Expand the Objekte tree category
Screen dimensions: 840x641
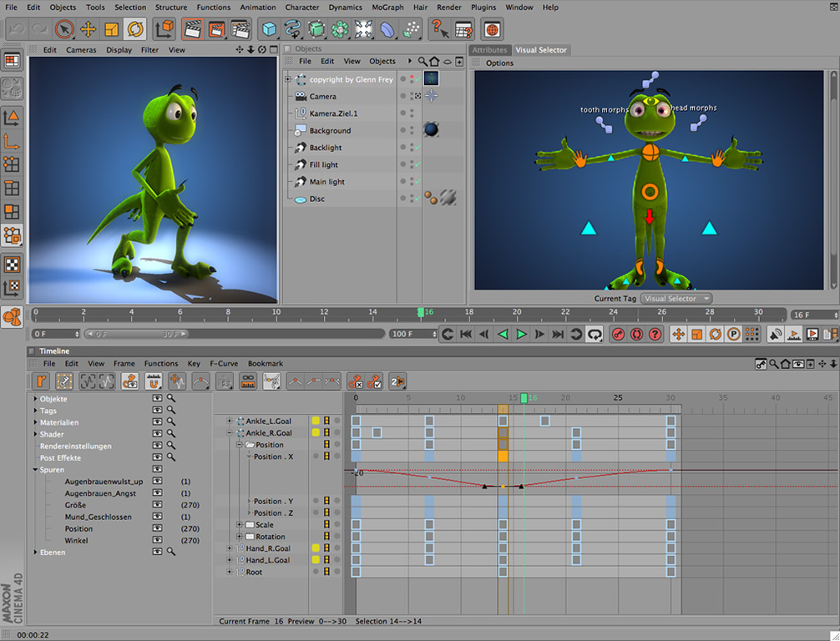pyautogui.click(x=35, y=399)
